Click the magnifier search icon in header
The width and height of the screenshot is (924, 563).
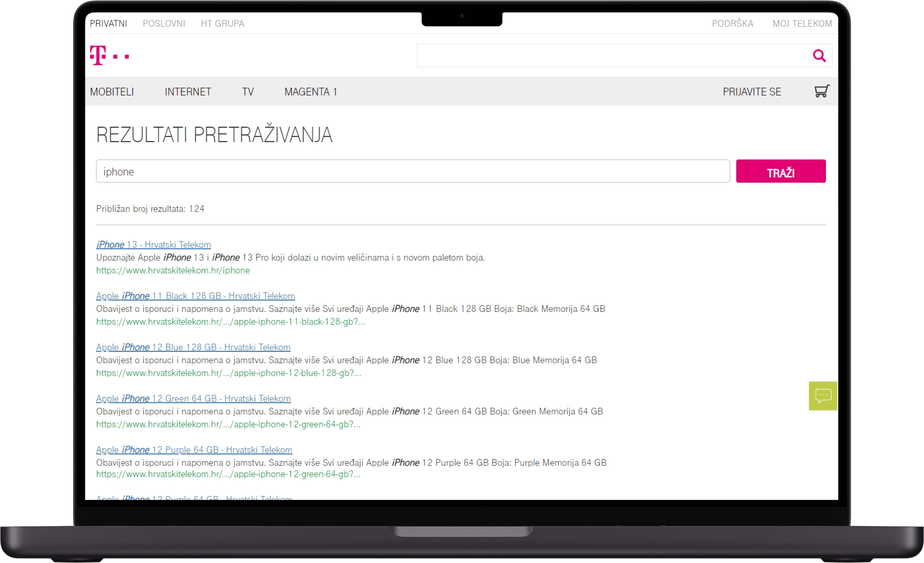click(819, 56)
